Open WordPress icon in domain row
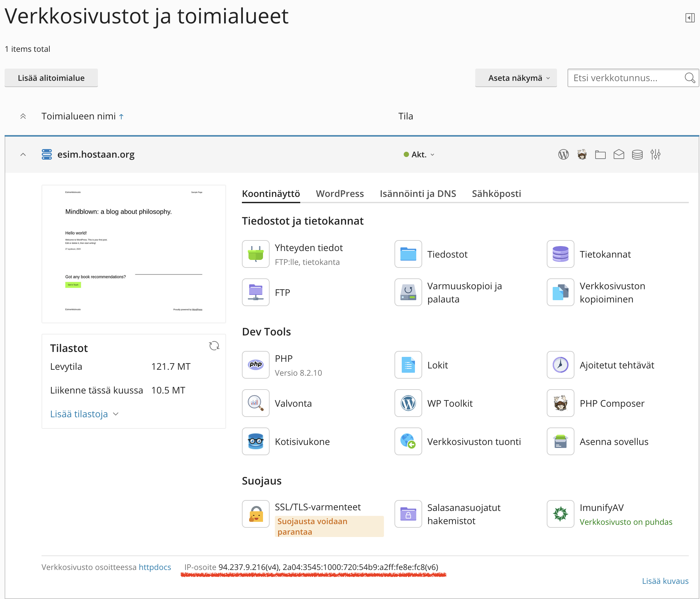The image size is (700, 599). pos(563,154)
